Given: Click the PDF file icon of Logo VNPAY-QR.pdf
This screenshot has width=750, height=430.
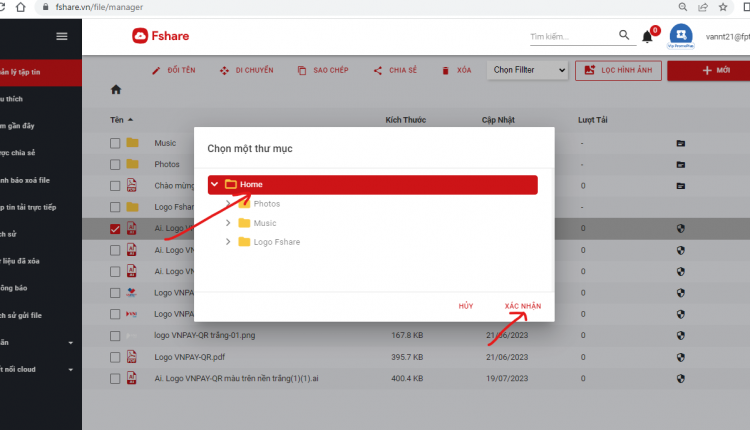Looking at the screenshot, I should click(x=132, y=356).
